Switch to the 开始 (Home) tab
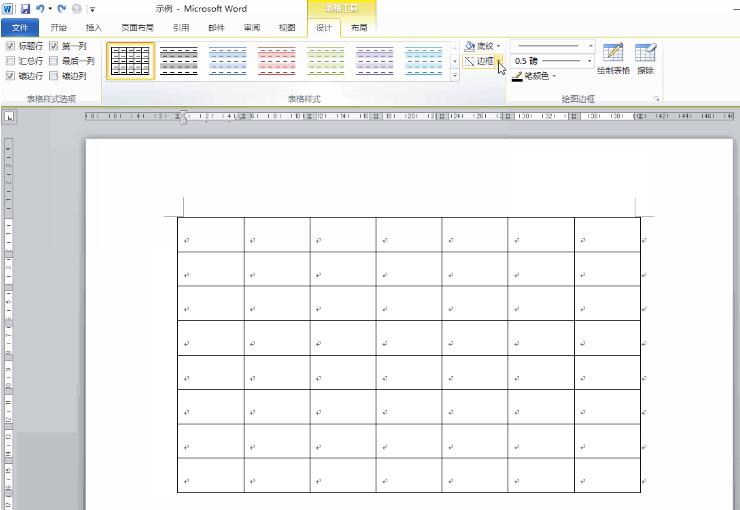Viewport: 740px width, 510px height. point(59,28)
